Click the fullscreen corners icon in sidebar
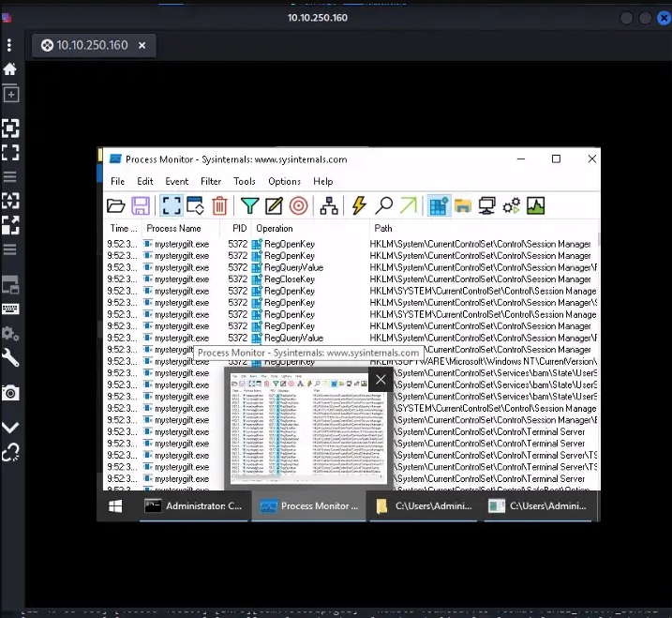 (x=10, y=152)
